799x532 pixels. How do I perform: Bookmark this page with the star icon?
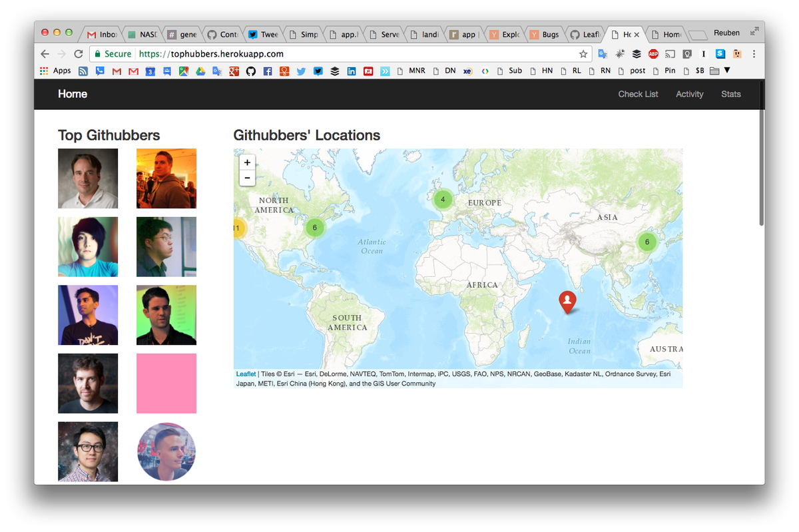pos(583,54)
